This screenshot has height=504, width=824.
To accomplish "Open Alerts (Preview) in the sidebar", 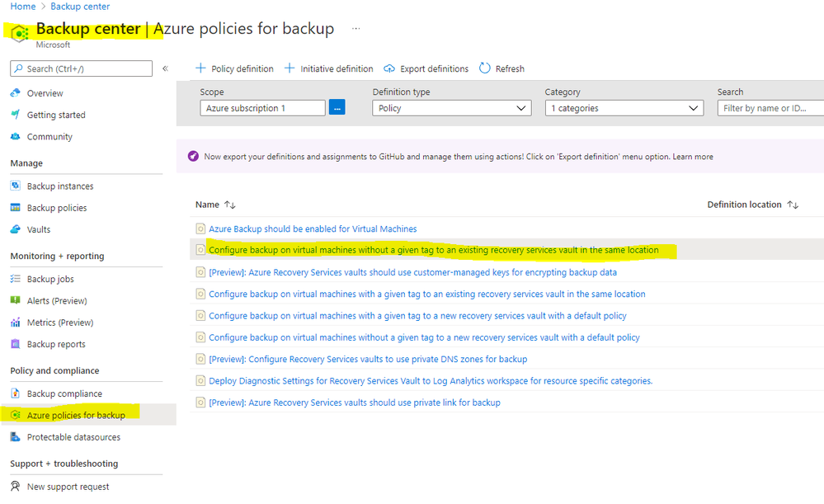I will (57, 300).
